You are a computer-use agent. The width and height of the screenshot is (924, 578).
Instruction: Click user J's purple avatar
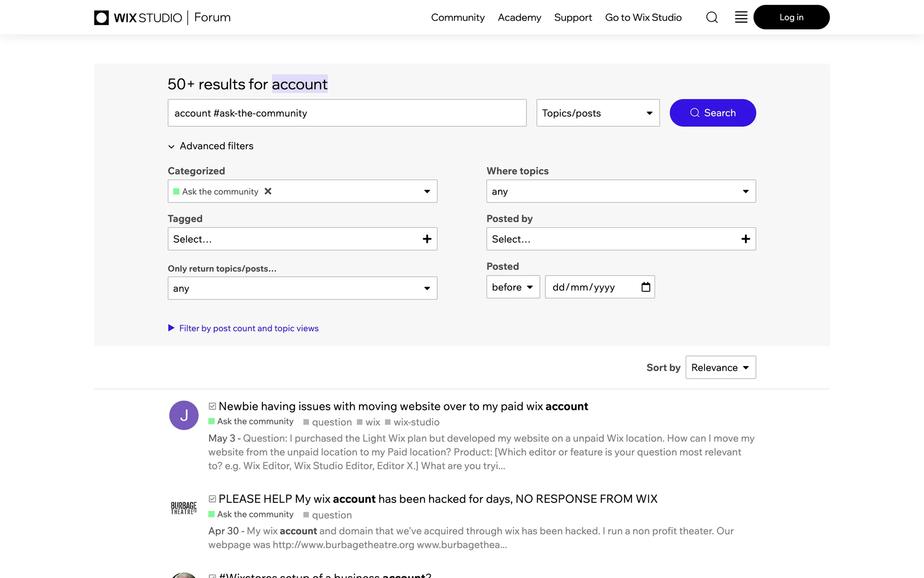coord(184,415)
